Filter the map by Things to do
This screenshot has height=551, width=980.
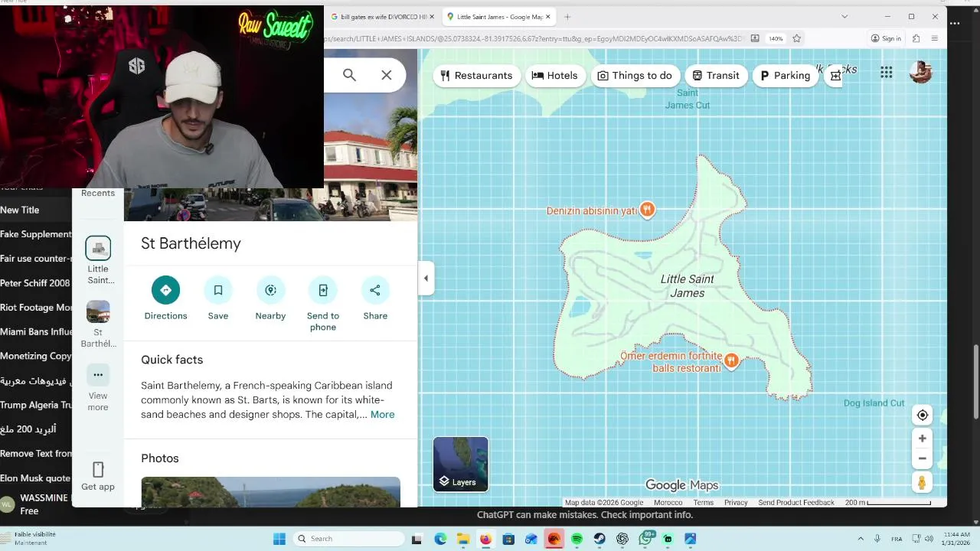coord(635,75)
